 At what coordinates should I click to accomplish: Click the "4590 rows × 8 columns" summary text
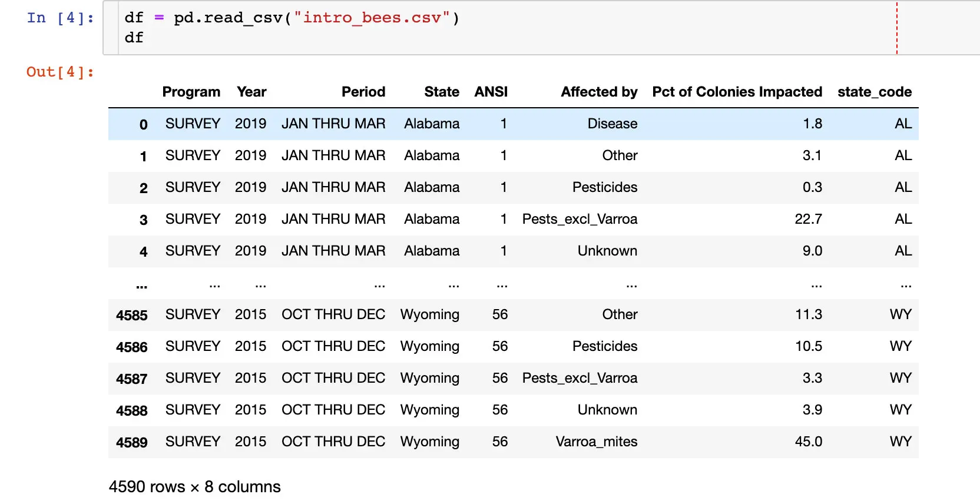click(x=194, y=487)
